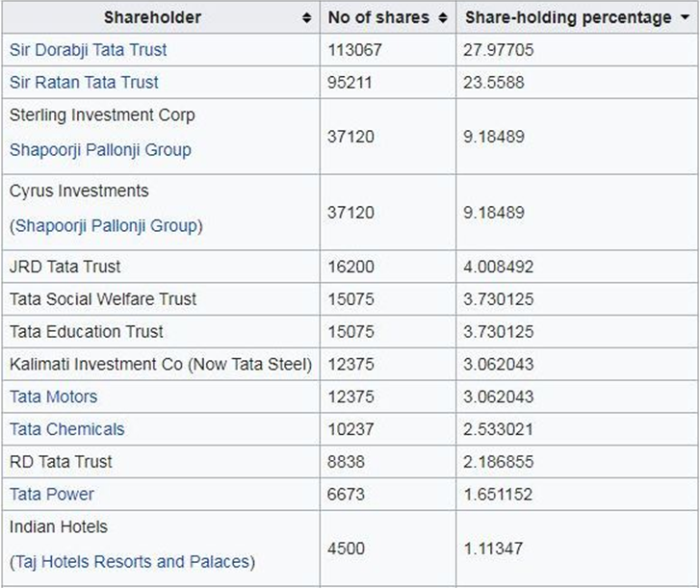Open Taj Hotels Resorts and Palaces link

click(x=132, y=561)
